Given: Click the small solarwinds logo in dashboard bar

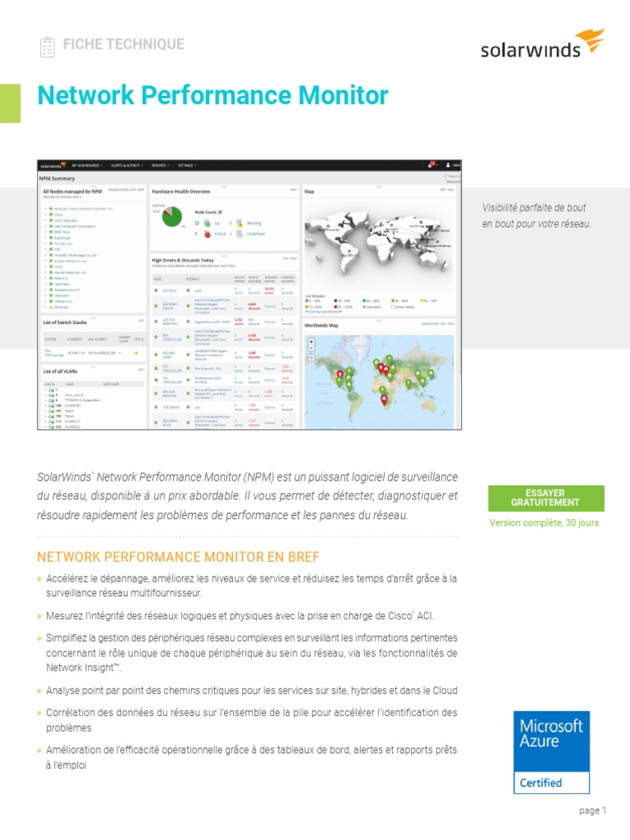Looking at the screenshot, I should pos(52,166).
